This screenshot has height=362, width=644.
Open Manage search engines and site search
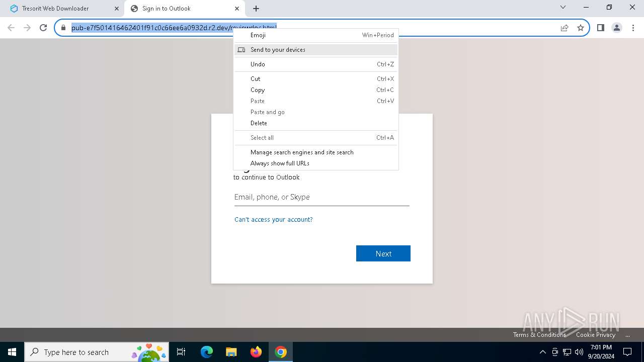[x=316, y=152]
